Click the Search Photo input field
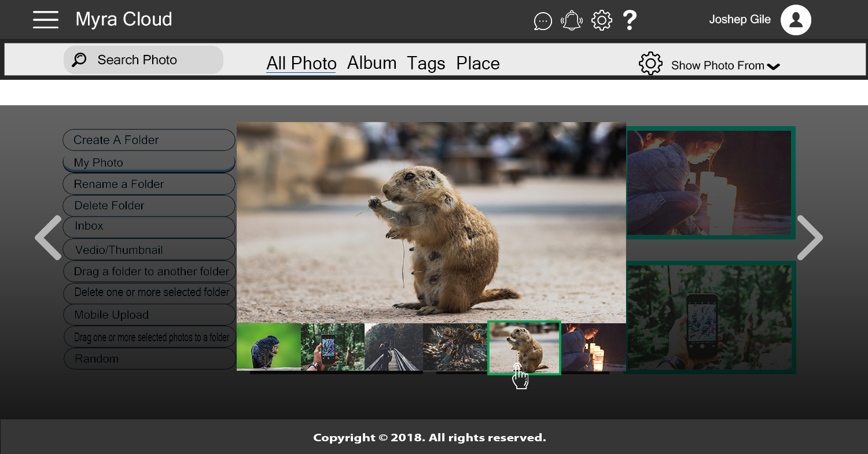Screen dimensions: 868x454 (150, 60)
